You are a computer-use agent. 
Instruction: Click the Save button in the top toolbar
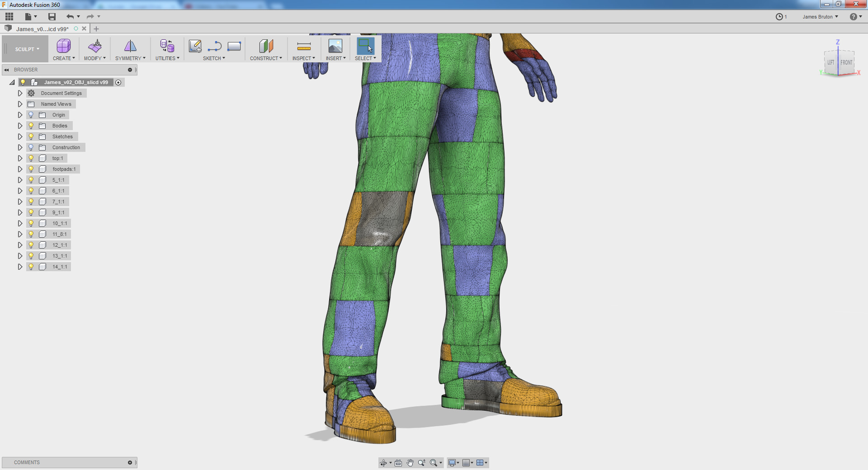coord(52,17)
